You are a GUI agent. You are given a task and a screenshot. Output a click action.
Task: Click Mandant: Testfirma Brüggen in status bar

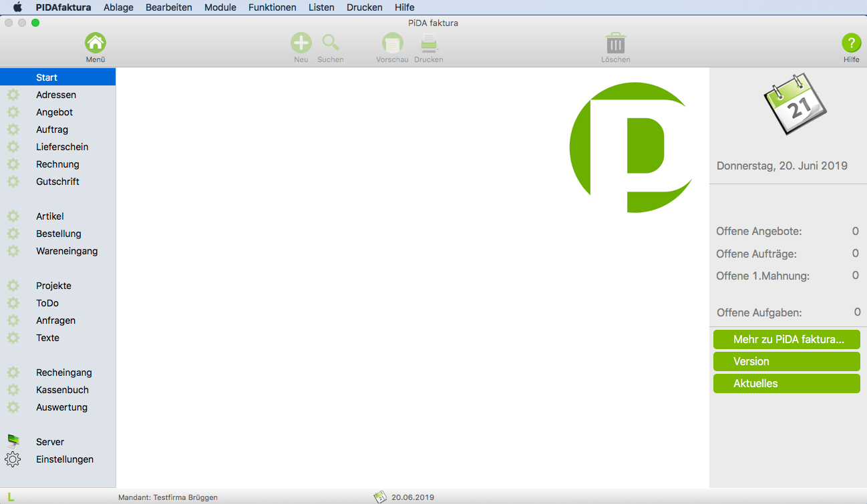(x=168, y=497)
